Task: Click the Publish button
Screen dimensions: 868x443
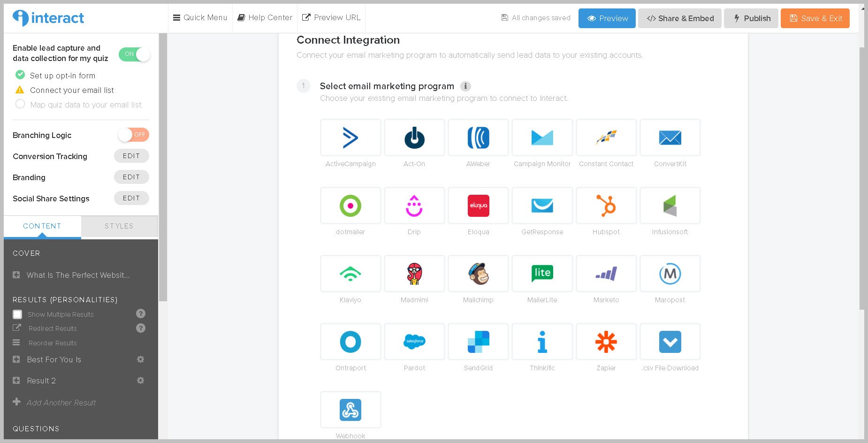Action: pos(751,18)
